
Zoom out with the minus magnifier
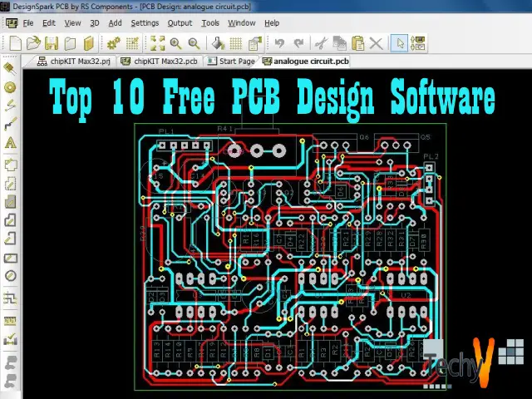[194, 43]
